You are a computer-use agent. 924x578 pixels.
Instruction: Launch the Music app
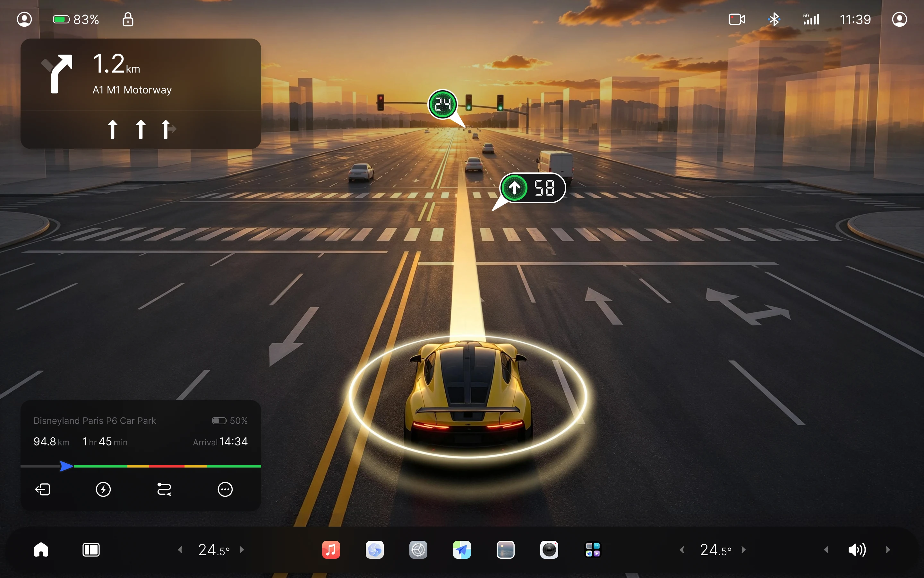pyautogui.click(x=331, y=550)
